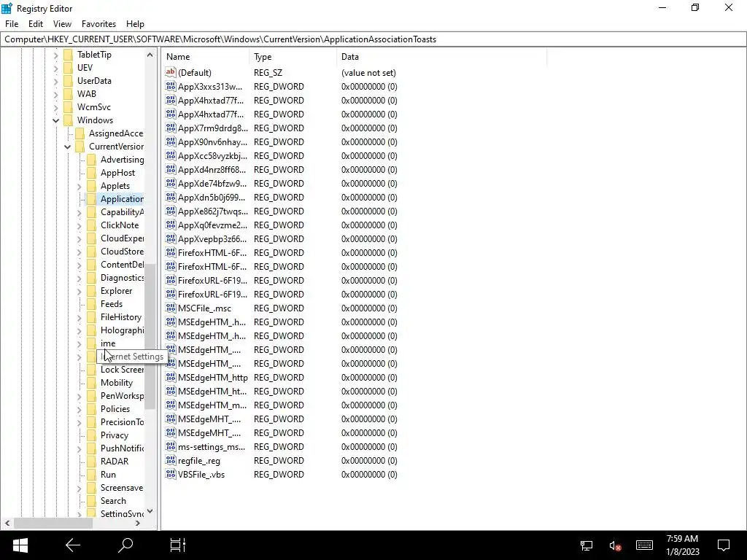Expand the ClickNote key
This screenshot has height=560, width=747.
[79, 225]
